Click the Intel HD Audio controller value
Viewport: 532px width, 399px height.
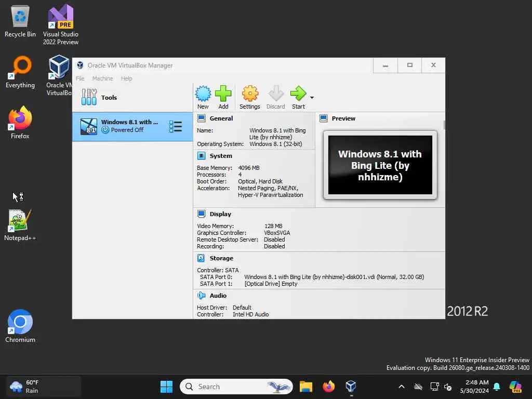point(251,314)
